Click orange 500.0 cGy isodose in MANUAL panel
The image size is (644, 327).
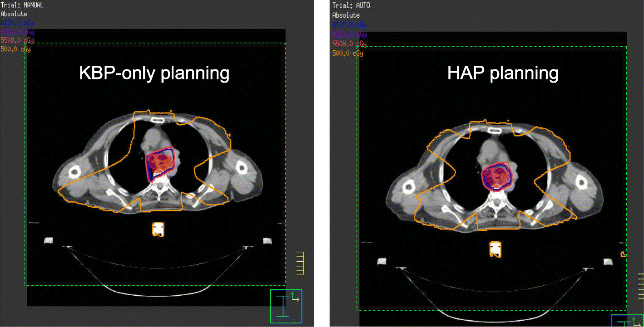pyautogui.click(x=15, y=49)
